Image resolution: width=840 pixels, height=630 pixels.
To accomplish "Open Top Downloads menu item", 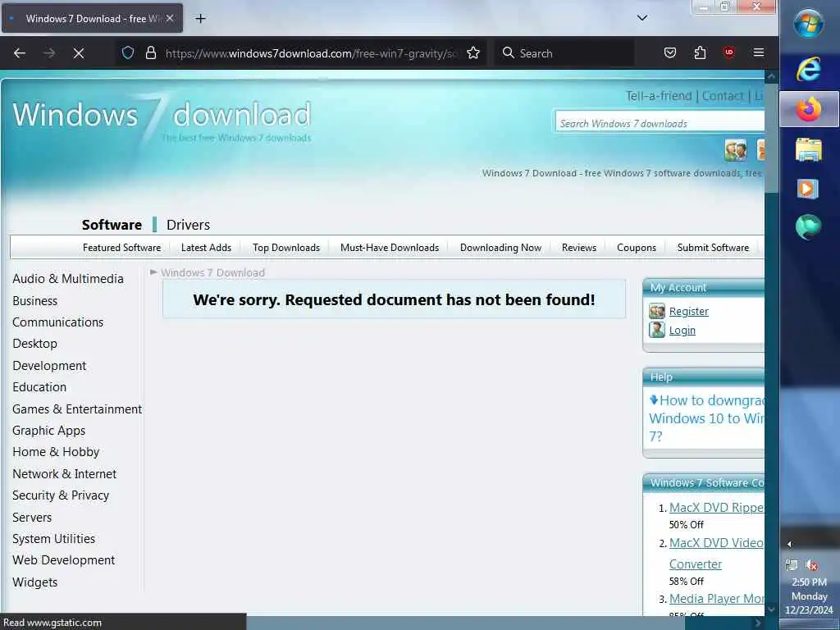I will coord(286,248).
